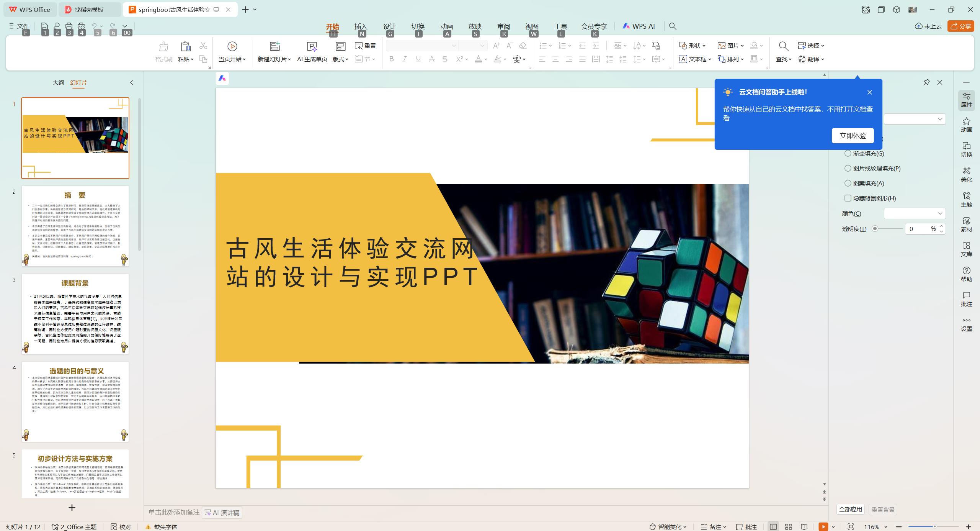Open the 属性 panel in right sidebar
Viewport: 980px width, 531px height.
click(966, 100)
